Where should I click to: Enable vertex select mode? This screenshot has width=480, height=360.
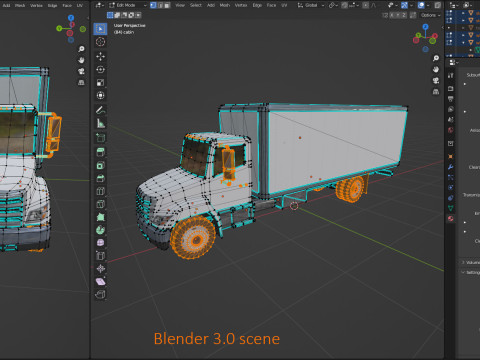[x=153, y=5]
